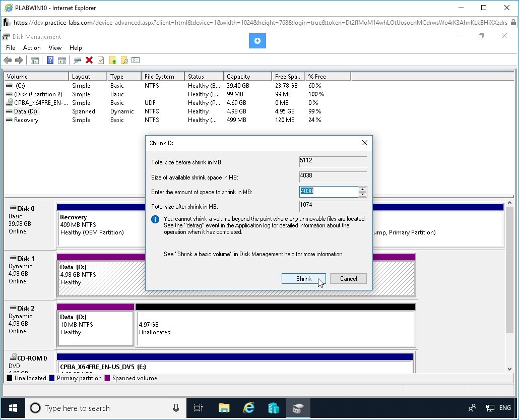Click the Cancel button in Shrink dialog
Viewport: 519px width, 420px height.
[348, 278]
